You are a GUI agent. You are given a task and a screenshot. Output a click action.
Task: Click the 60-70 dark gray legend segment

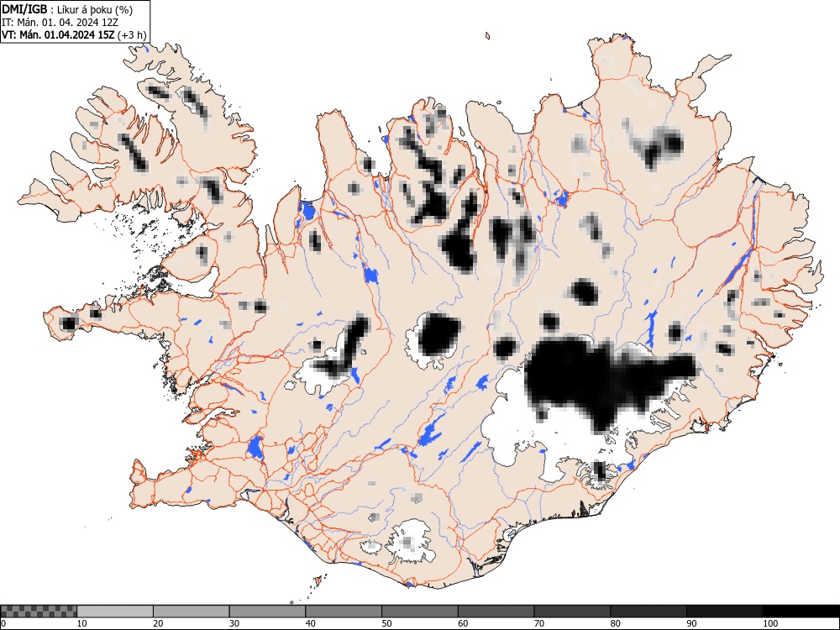(x=496, y=612)
